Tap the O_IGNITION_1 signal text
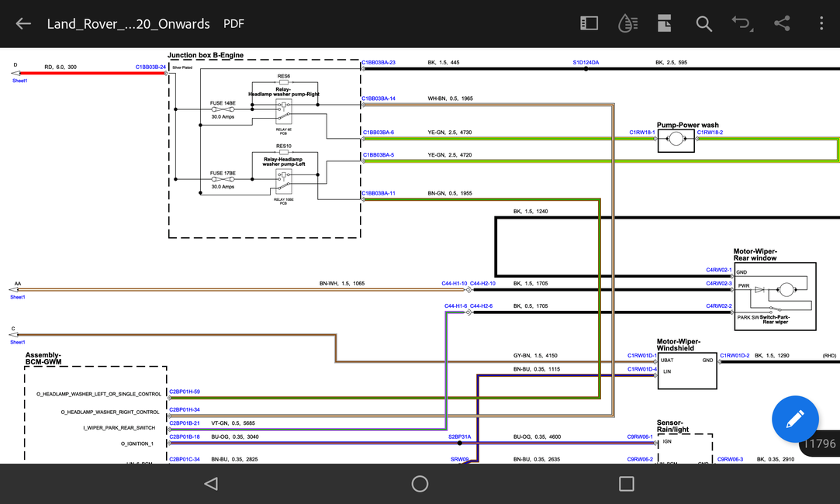This screenshot has width=840, height=504. 137,444
